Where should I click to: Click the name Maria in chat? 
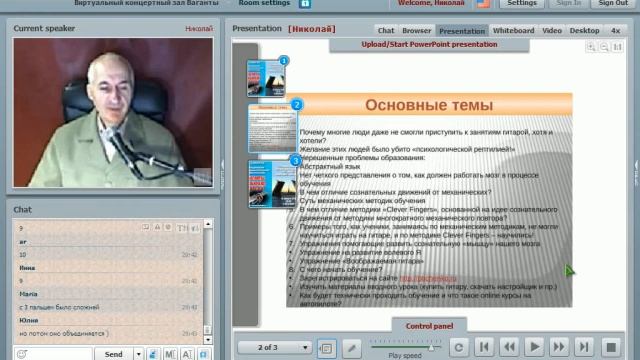pyautogui.click(x=28, y=294)
